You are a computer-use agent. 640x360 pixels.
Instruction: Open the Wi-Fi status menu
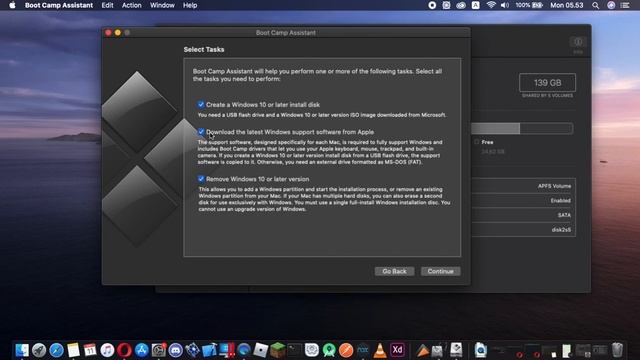pos(491,5)
